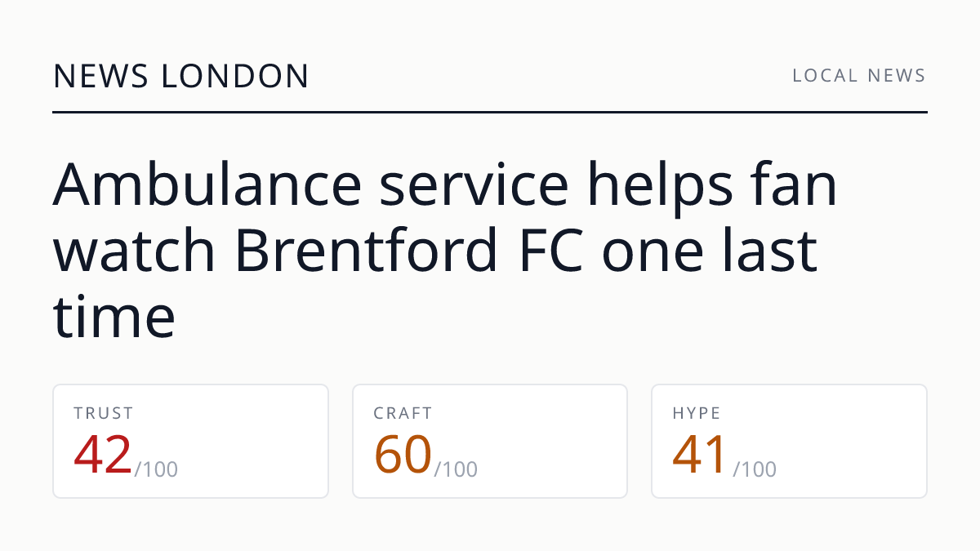The image size is (980, 551).
Task: Click the divider line under the header
Action: click(x=490, y=112)
